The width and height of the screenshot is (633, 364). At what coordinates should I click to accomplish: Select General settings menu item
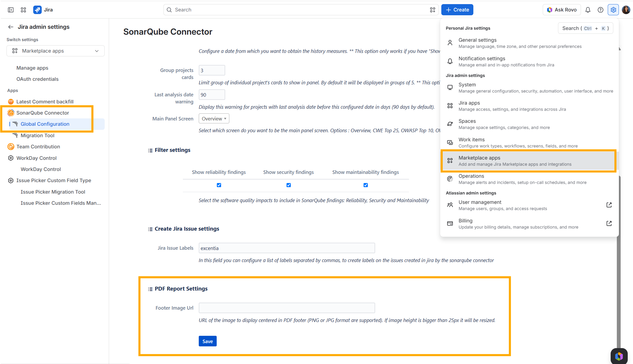coord(529,43)
